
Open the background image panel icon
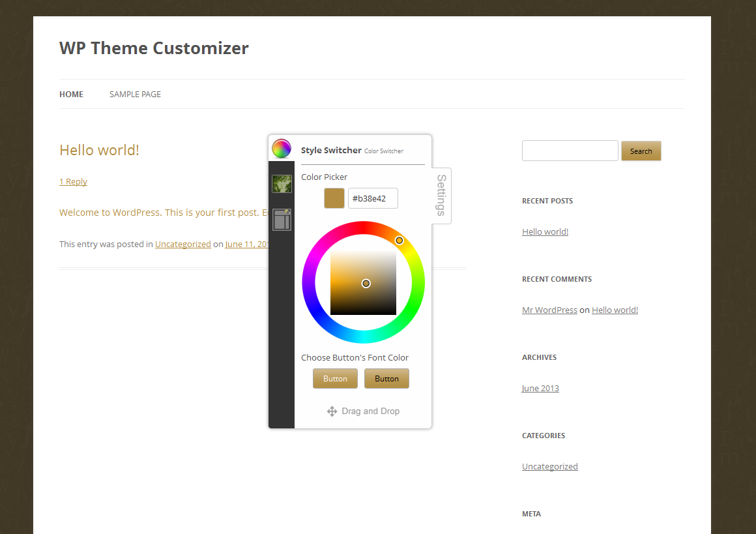[x=282, y=184]
